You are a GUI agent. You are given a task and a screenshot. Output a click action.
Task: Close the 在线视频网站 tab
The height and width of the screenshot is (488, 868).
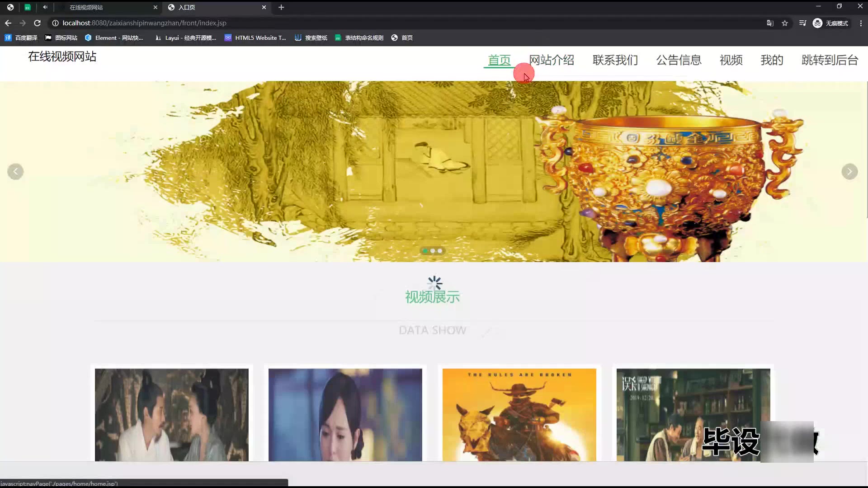156,7
